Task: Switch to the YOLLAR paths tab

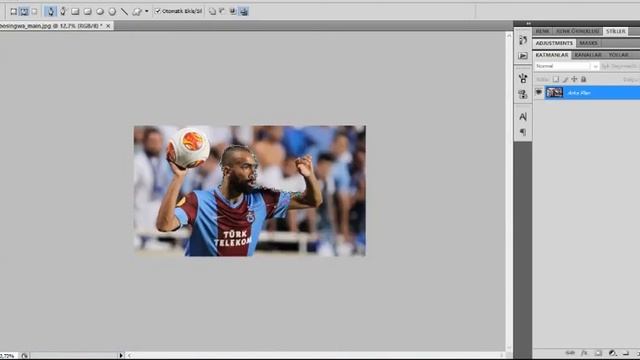Action: pyautogui.click(x=618, y=55)
